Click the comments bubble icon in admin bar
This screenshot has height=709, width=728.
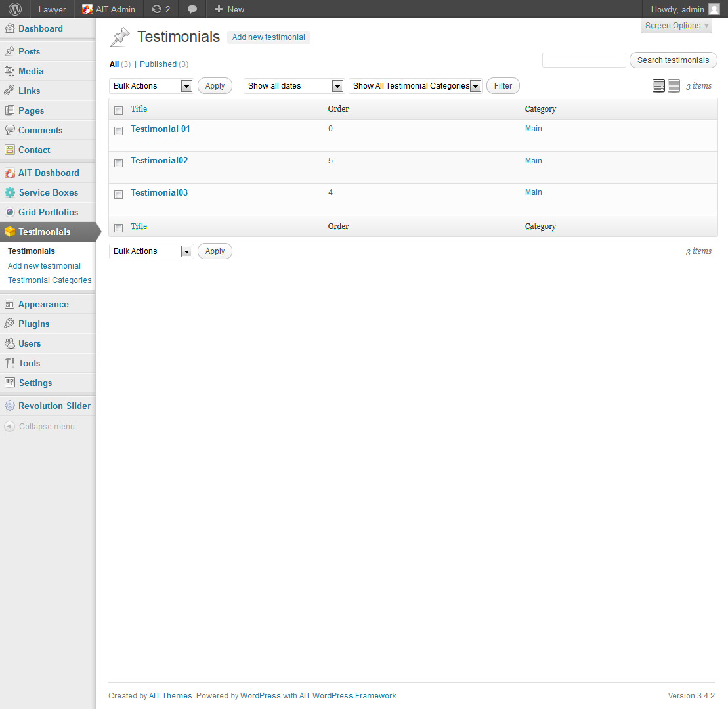coord(192,9)
